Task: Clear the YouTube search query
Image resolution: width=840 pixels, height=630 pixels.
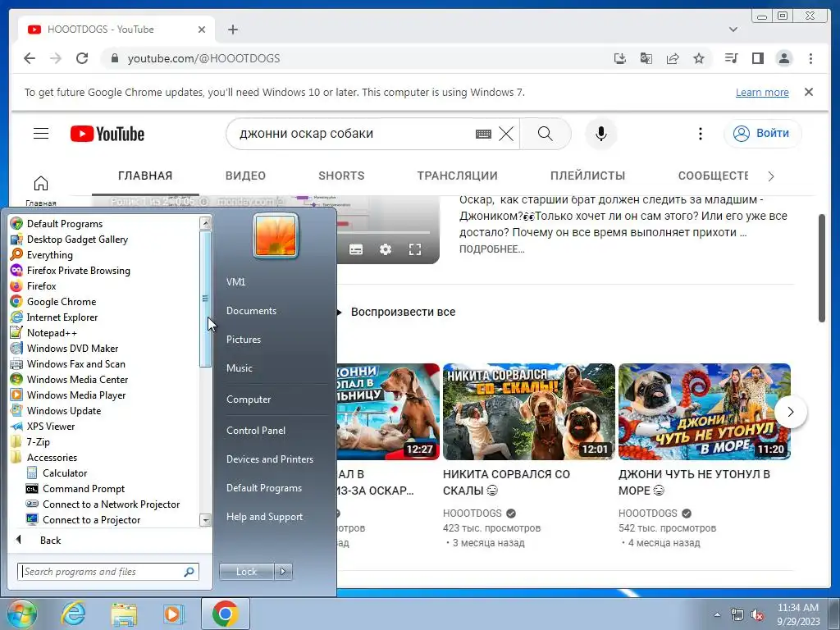Action: tap(506, 134)
